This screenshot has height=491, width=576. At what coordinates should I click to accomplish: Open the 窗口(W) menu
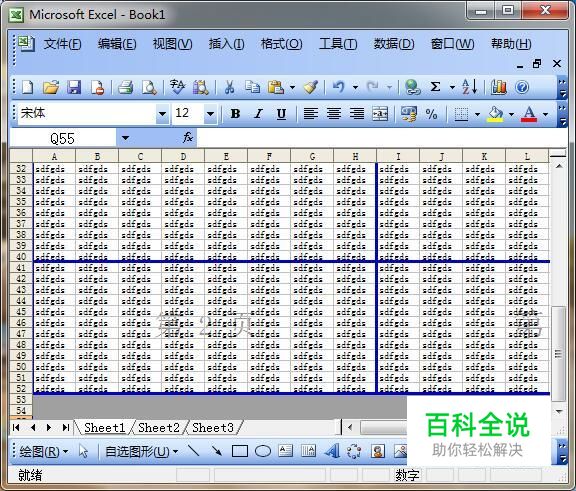click(x=452, y=44)
